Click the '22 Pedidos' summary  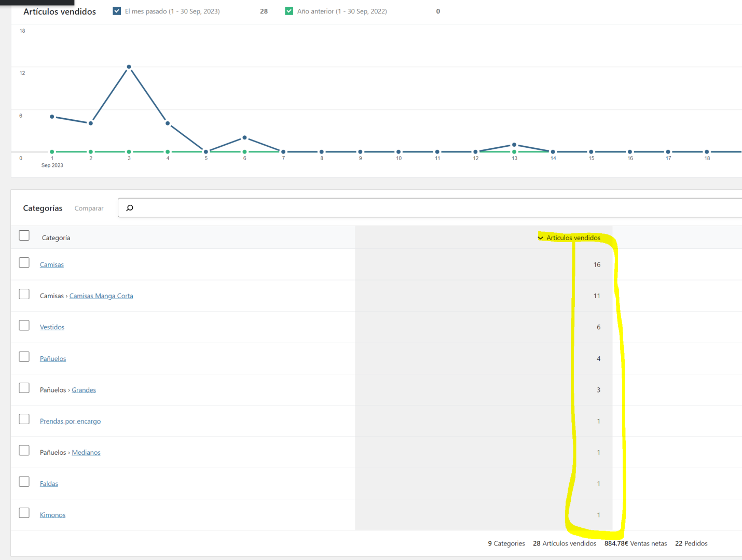coord(691,543)
